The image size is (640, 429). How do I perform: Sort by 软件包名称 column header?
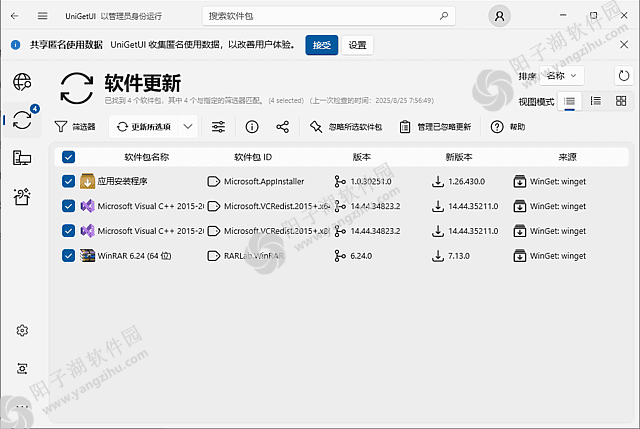click(x=147, y=157)
